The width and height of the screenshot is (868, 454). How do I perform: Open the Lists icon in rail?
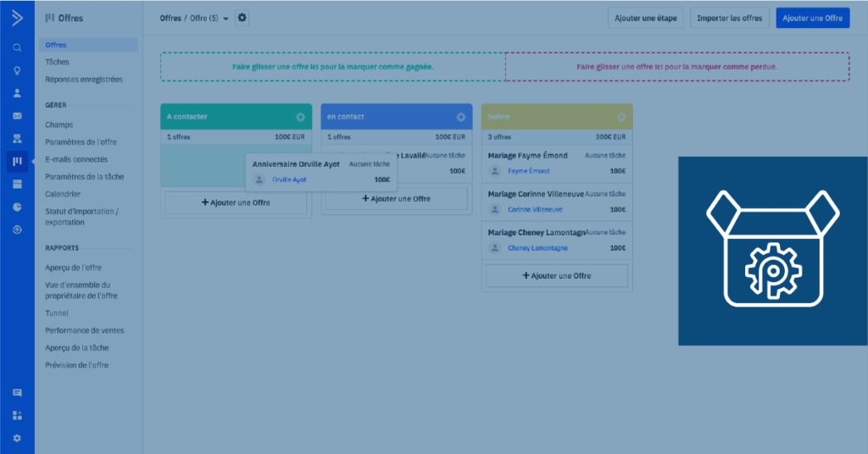[x=17, y=184]
